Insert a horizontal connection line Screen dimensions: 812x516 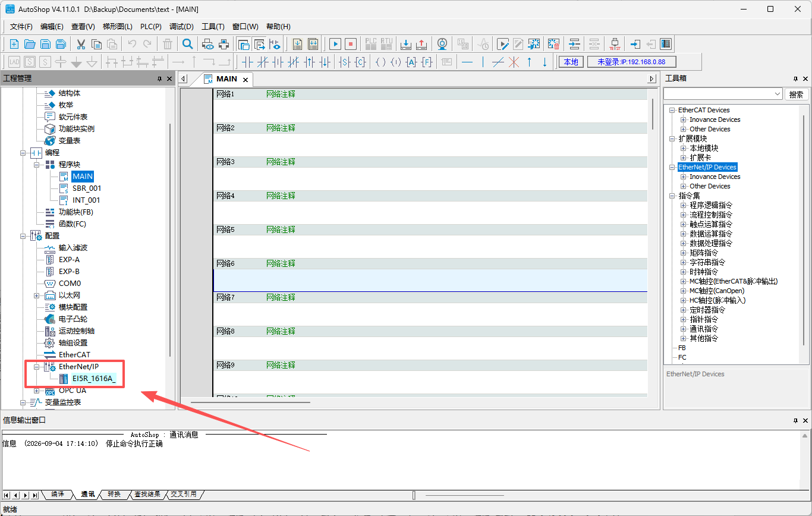[x=467, y=62]
